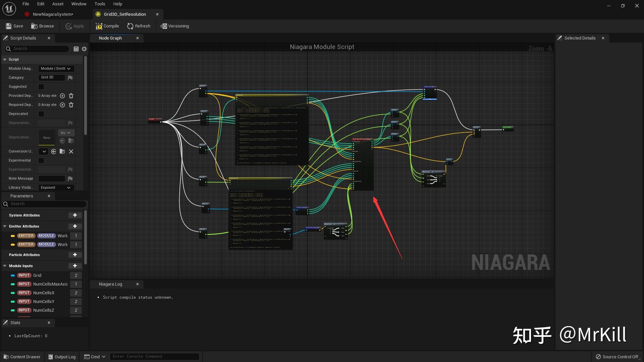Screen dimensions: 644x362
Task: Delete Required Dependencies array elements
Action: click(71, 105)
